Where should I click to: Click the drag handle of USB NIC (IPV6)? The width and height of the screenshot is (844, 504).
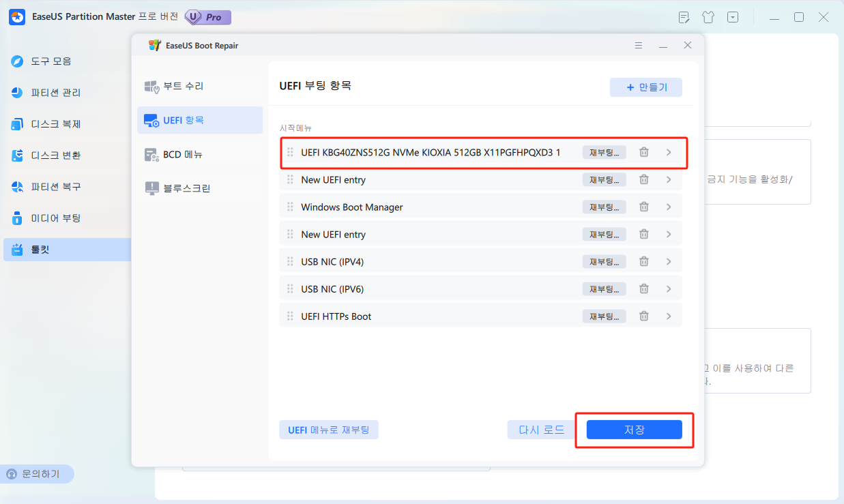290,288
